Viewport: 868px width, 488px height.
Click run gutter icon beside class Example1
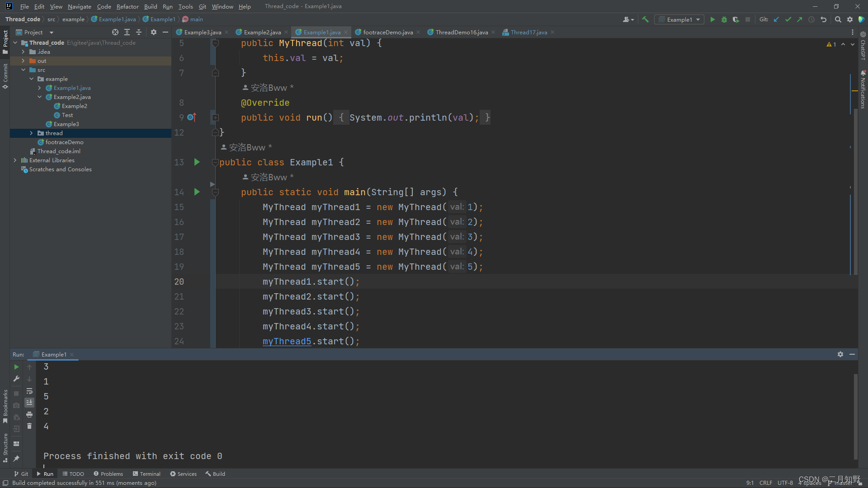(x=197, y=162)
